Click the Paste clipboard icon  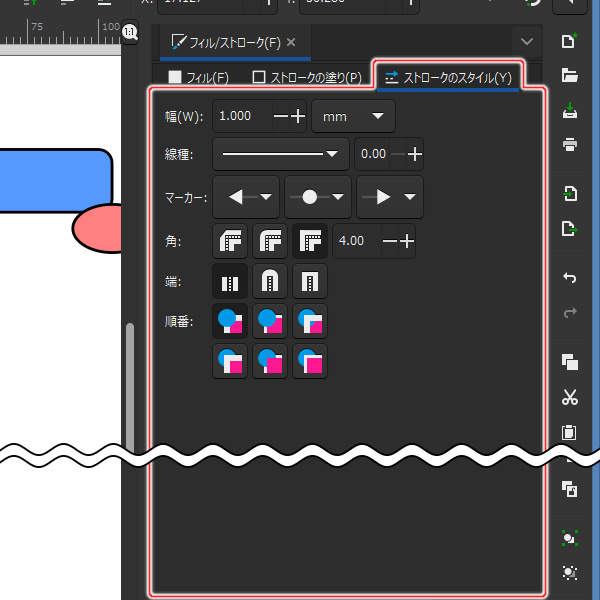tap(570, 433)
